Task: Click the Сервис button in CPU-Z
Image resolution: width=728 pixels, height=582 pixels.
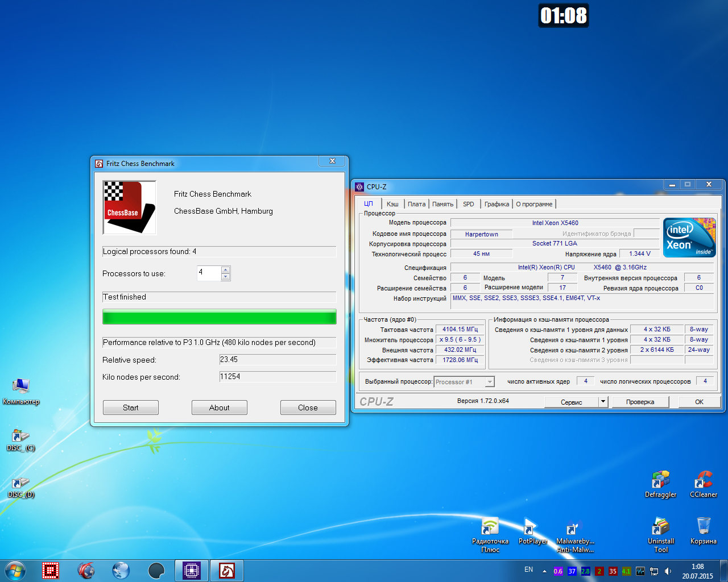Action: coord(572,402)
